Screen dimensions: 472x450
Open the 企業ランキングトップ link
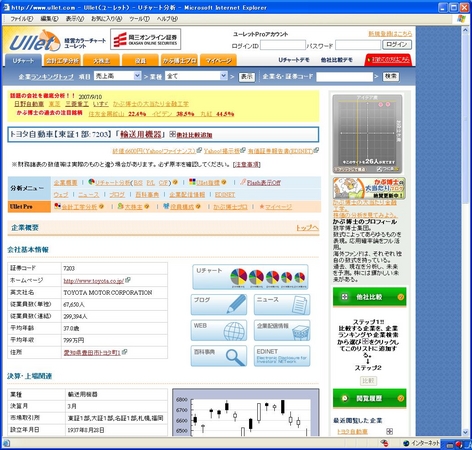tap(46, 77)
